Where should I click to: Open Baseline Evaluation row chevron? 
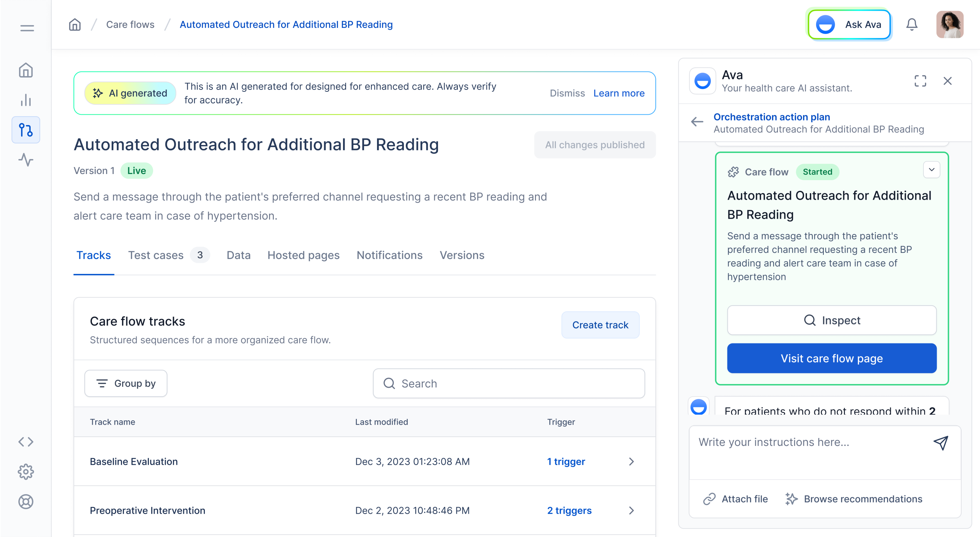(x=631, y=462)
